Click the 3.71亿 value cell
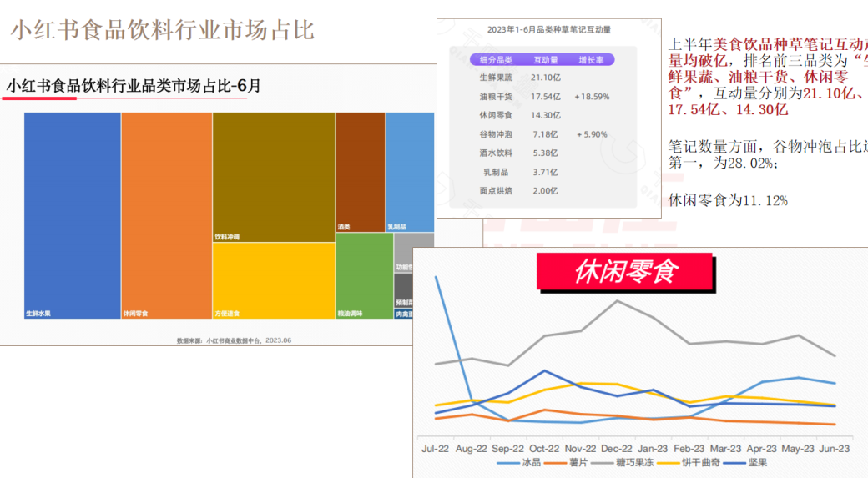This screenshot has height=478, width=868. coord(546,172)
